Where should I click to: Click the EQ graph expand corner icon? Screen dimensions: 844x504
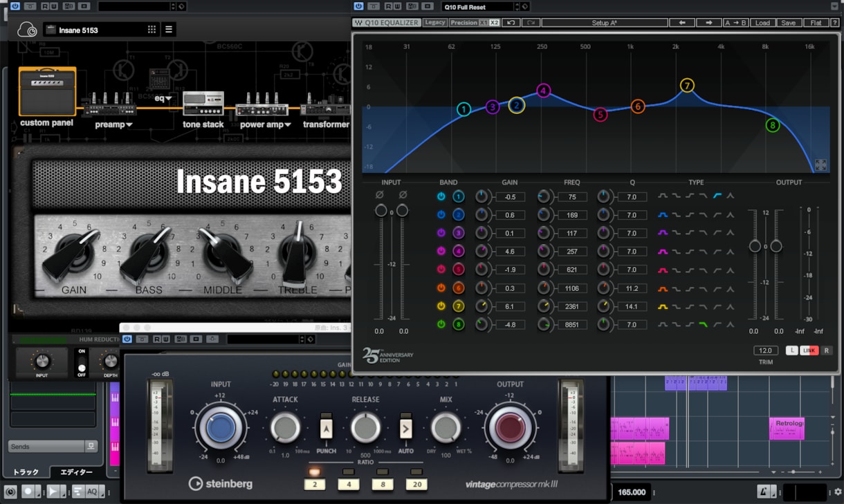click(x=820, y=165)
